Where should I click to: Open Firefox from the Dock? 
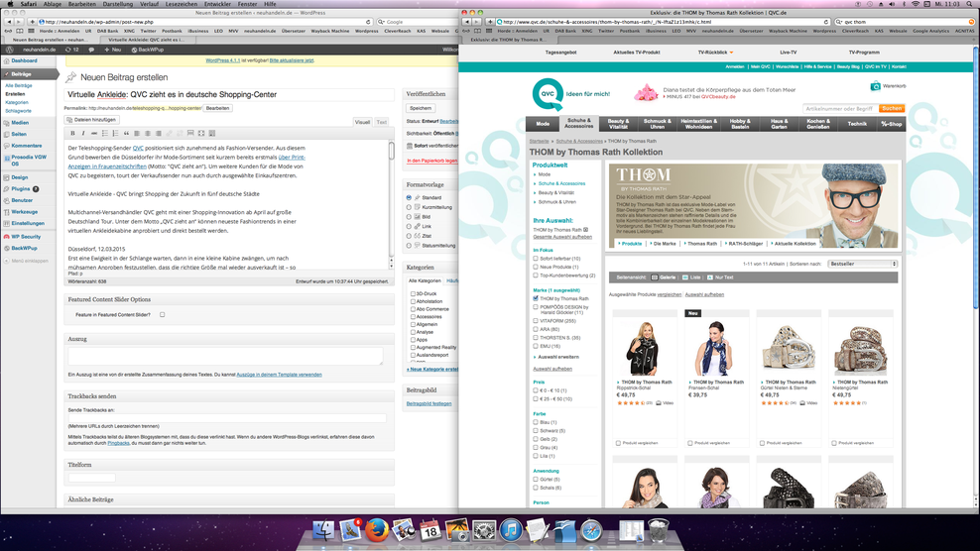(376, 530)
